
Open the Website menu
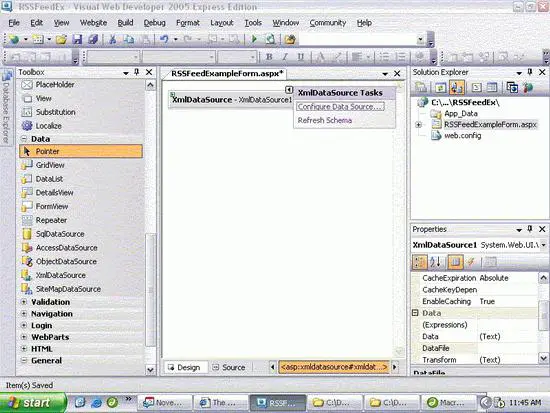93,23
